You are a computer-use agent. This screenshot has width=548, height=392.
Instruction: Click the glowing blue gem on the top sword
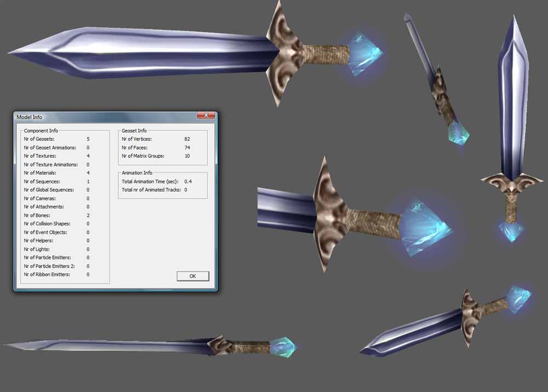pyautogui.click(x=365, y=54)
